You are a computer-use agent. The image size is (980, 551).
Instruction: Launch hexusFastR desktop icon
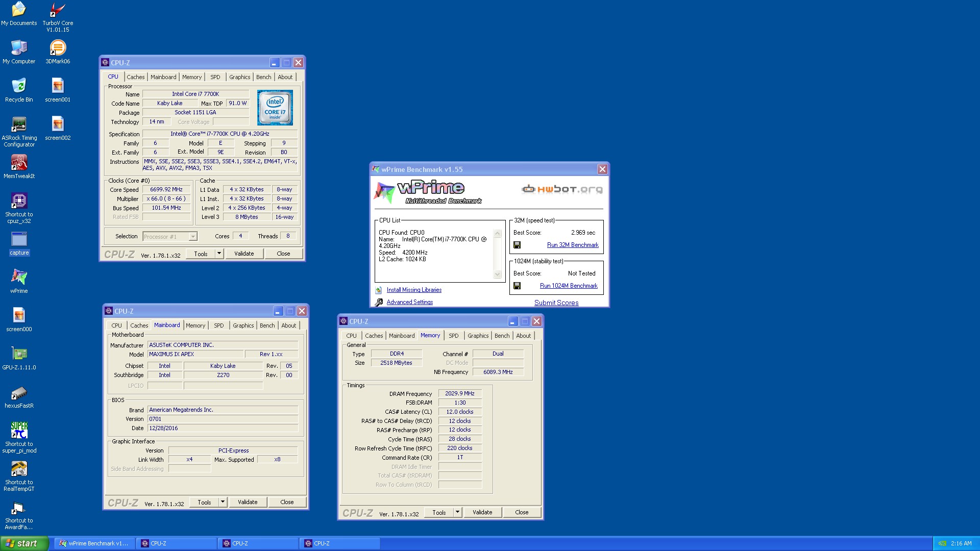click(19, 396)
